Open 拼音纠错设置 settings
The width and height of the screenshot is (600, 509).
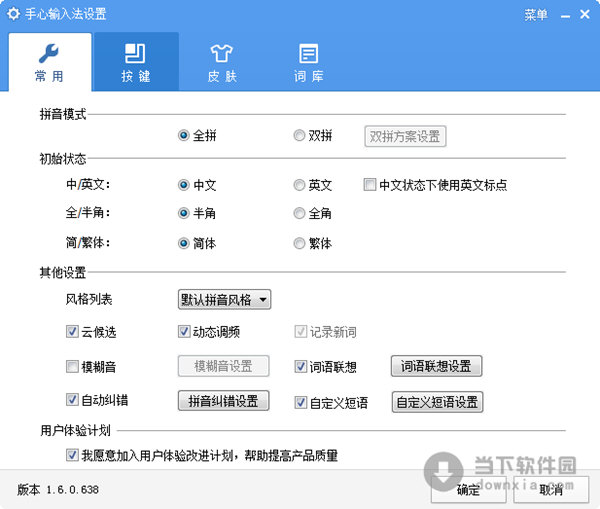point(223,401)
